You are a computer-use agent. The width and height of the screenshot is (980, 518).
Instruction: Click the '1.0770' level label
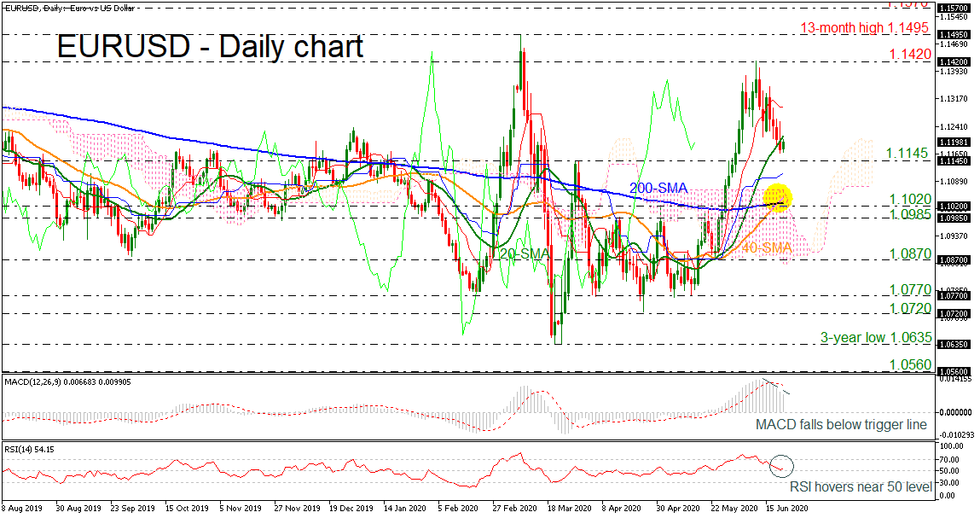point(911,289)
